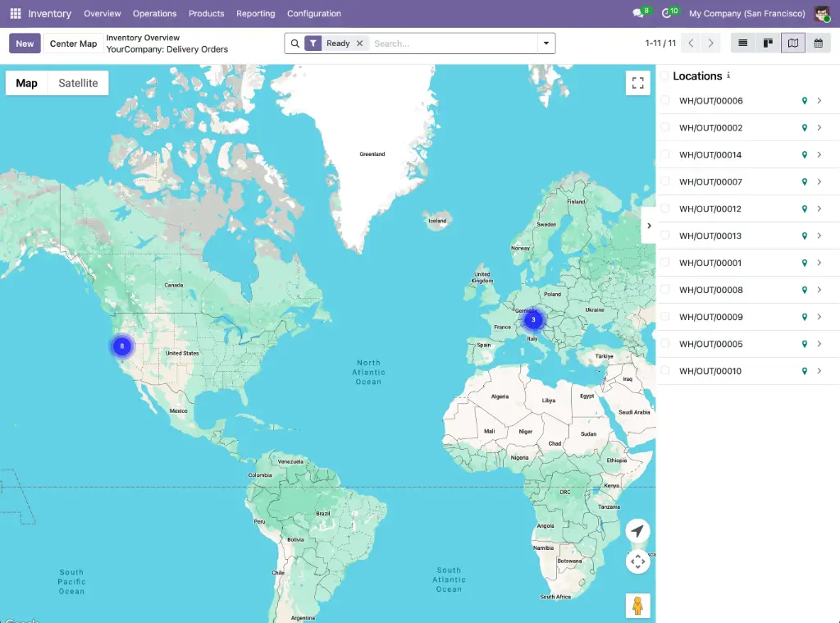Expand the WH/OUT/00005 row chevron
This screenshot has width=840, height=623.
819,344
